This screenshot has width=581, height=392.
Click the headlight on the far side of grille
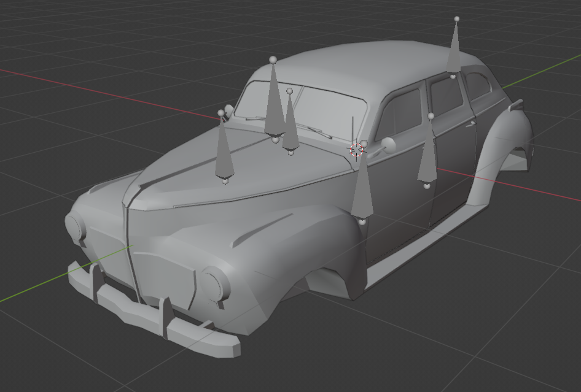click(76, 228)
